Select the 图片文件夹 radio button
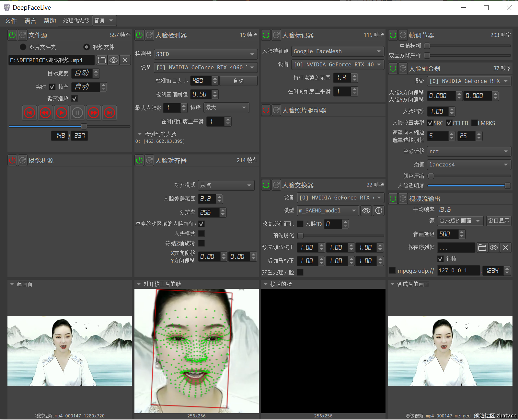The width and height of the screenshot is (518, 420). [23, 47]
